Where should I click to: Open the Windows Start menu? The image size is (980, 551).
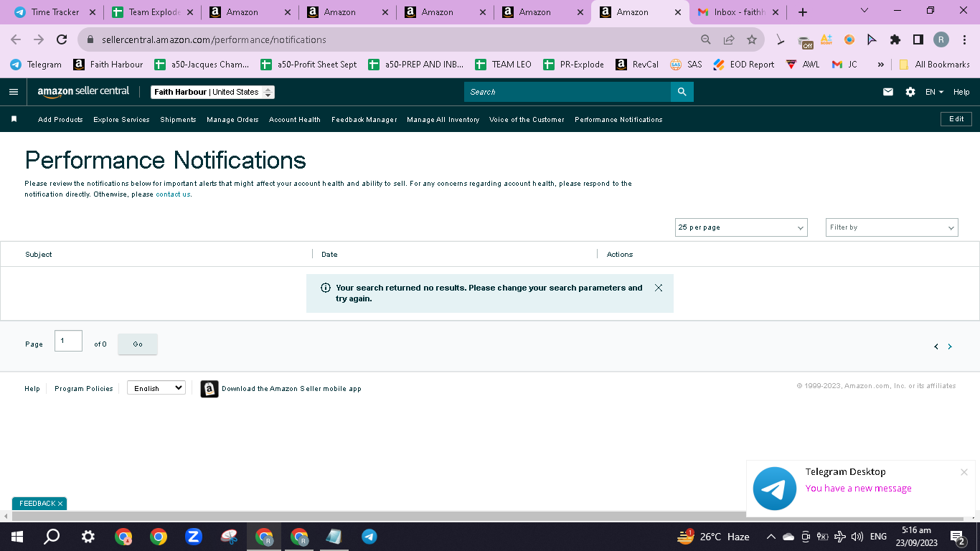coord(17,537)
